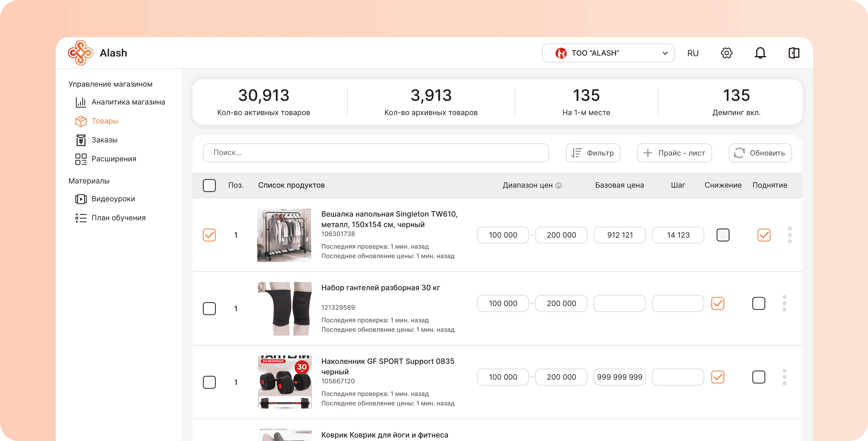868x441 pixels.
Task: Click the Поиск search field
Action: pos(375,153)
